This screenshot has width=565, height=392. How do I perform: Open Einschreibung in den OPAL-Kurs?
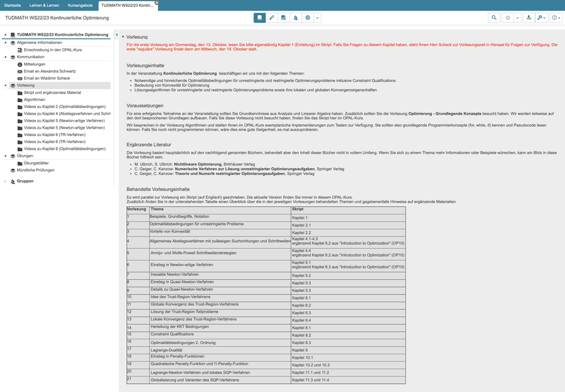pos(53,50)
